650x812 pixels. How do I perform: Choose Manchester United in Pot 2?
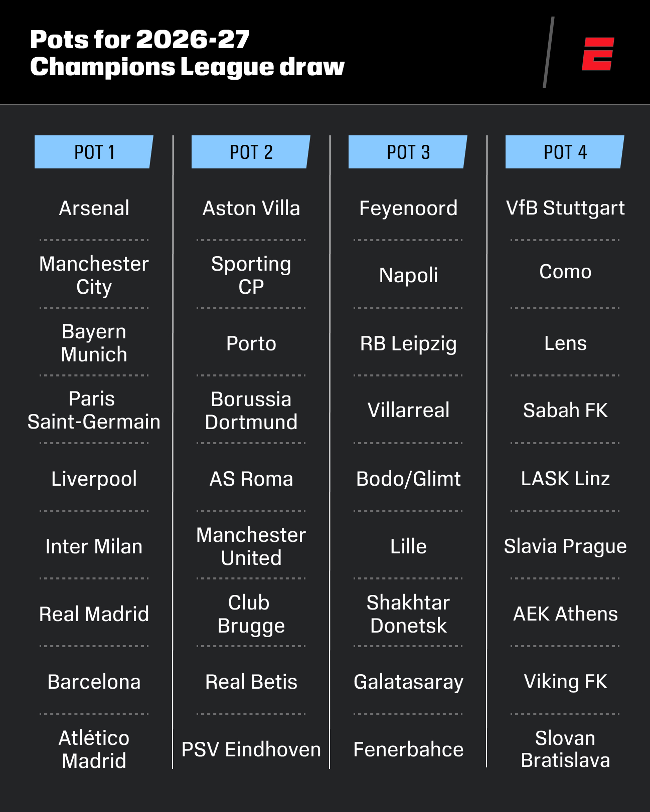(x=251, y=546)
